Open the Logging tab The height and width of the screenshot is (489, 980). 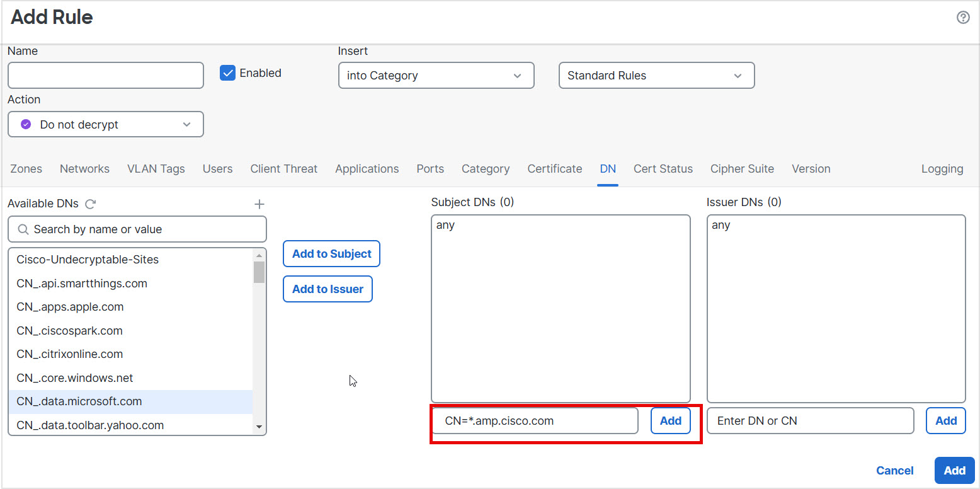pos(942,168)
